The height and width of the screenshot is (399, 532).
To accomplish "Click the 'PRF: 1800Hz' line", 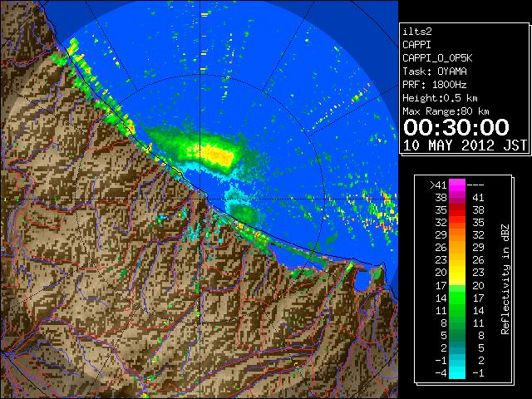I will pos(435,85).
